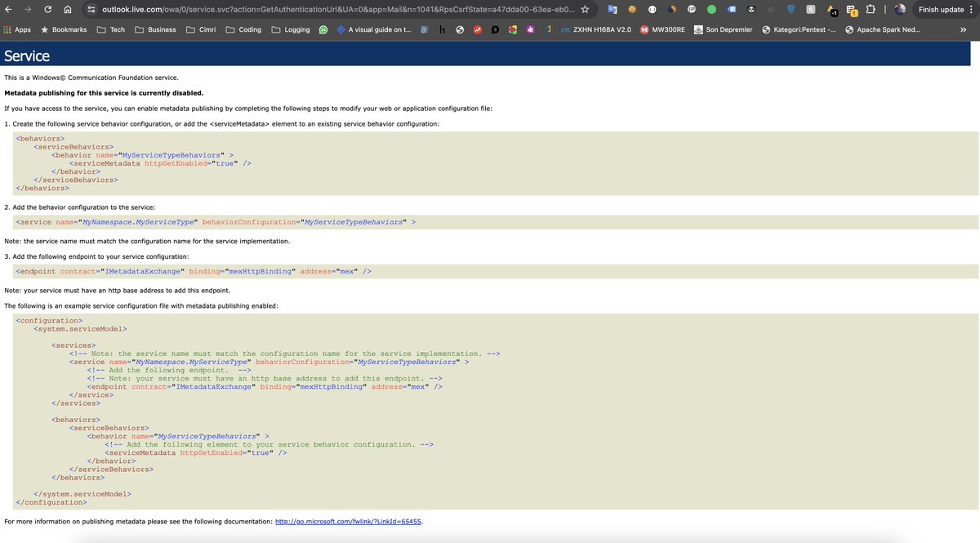Open the ZXHN H168A V2.0 bookmark
Viewport: 980px width, 543px height.
click(597, 29)
